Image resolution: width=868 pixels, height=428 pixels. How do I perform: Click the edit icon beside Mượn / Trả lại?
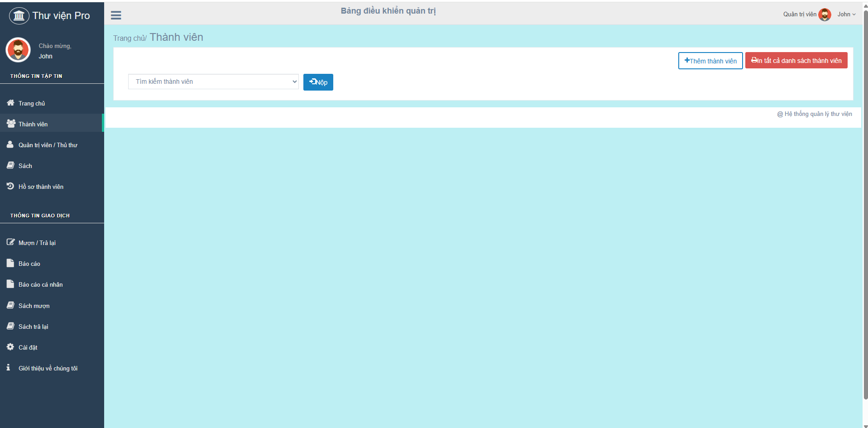pos(10,242)
